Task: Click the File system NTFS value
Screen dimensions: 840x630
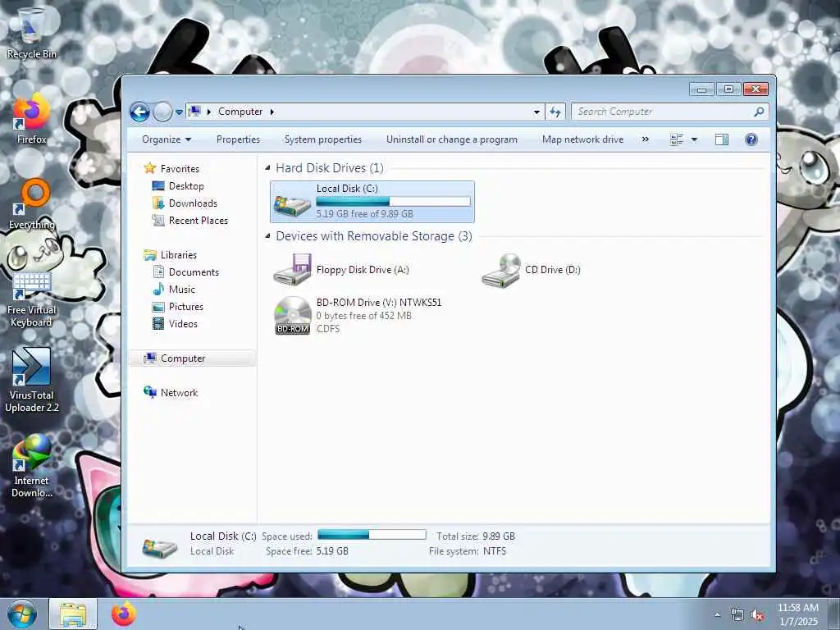Action: click(x=495, y=551)
